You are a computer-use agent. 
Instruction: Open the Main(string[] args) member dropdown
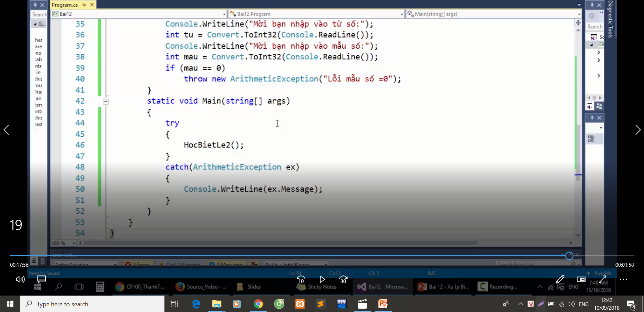coord(494,14)
